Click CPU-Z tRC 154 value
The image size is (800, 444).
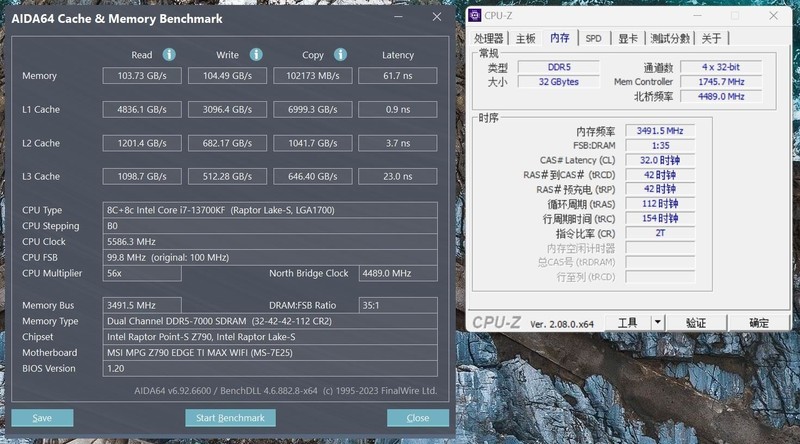tap(660, 218)
